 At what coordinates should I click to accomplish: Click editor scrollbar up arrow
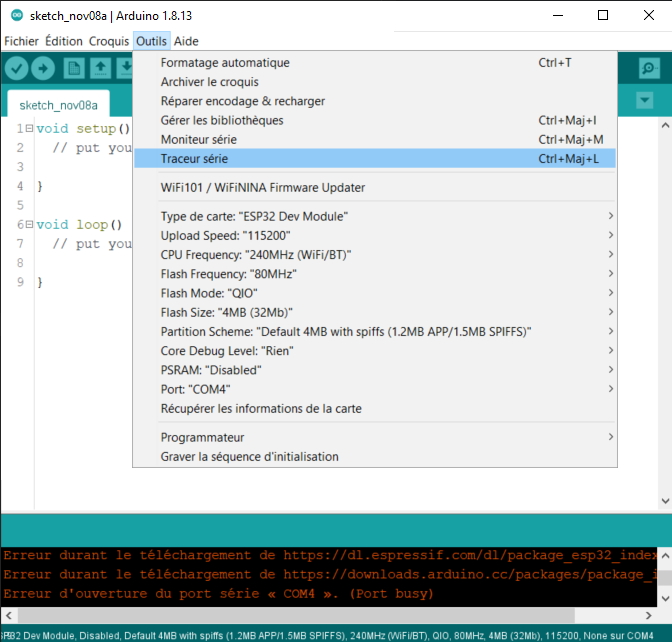[665, 126]
